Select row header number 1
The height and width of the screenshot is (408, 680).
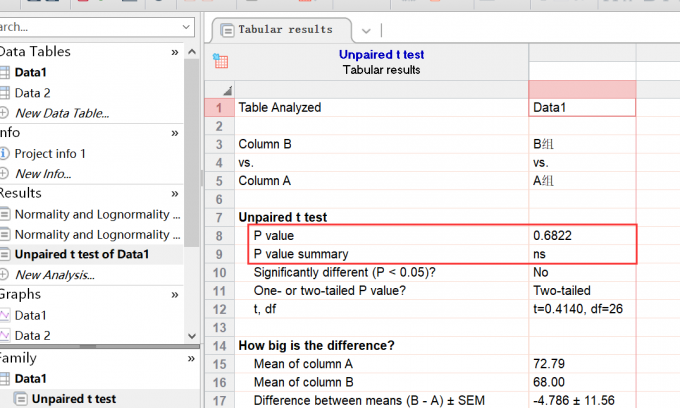[218, 107]
